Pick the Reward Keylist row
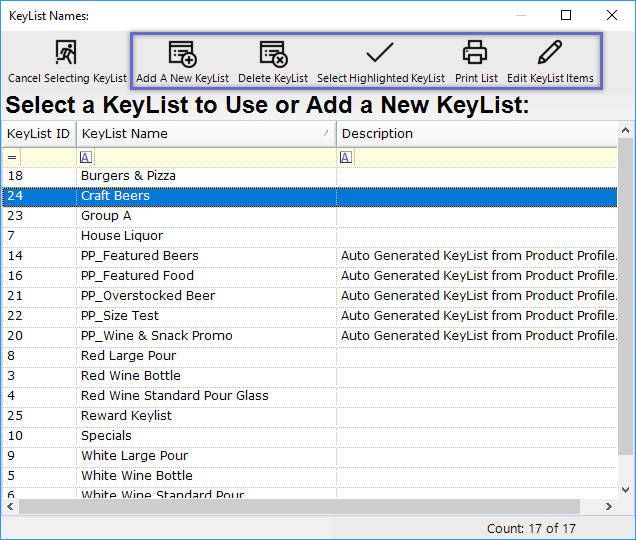 (126, 416)
